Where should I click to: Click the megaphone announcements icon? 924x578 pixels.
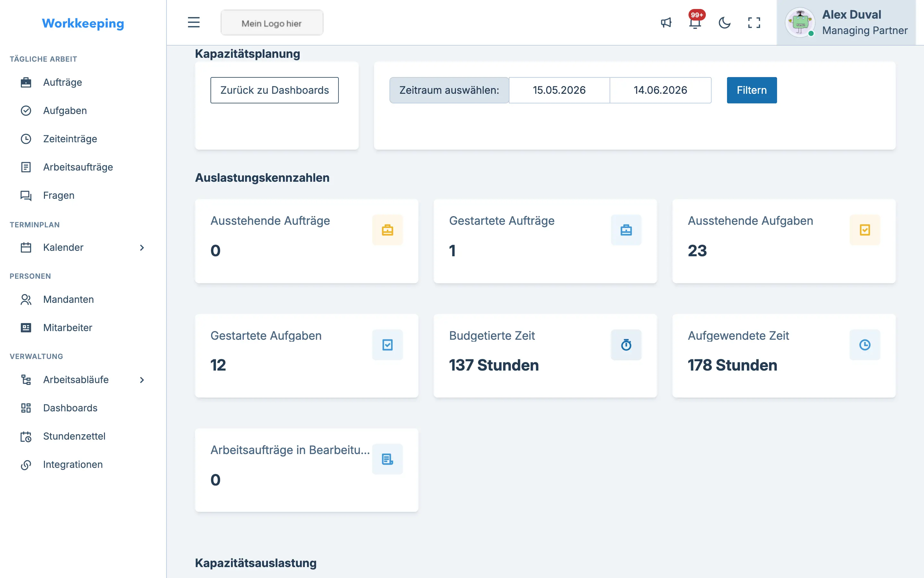[x=666, y=22]
